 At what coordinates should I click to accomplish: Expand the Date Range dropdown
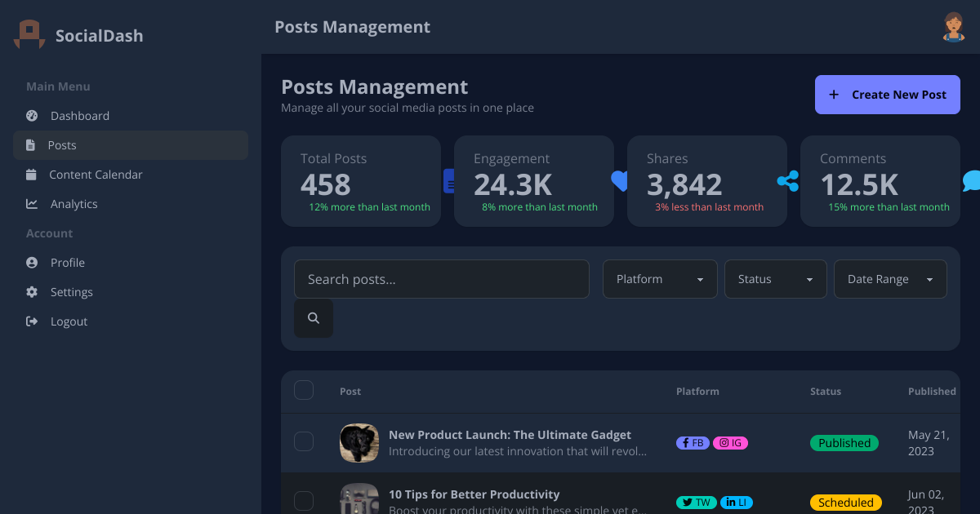[x=890, y=278]
